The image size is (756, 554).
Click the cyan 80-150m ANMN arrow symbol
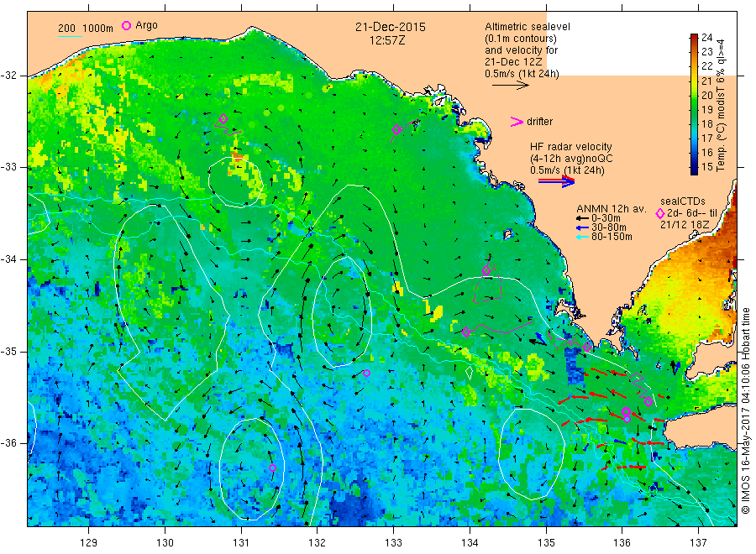point(582,237)
